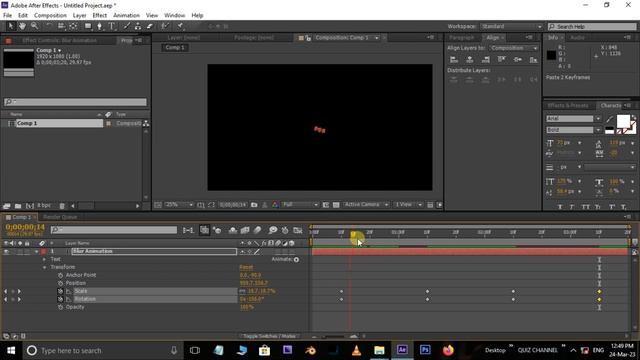
Task: Click Reset next to Transform
Action: (246, 267)
